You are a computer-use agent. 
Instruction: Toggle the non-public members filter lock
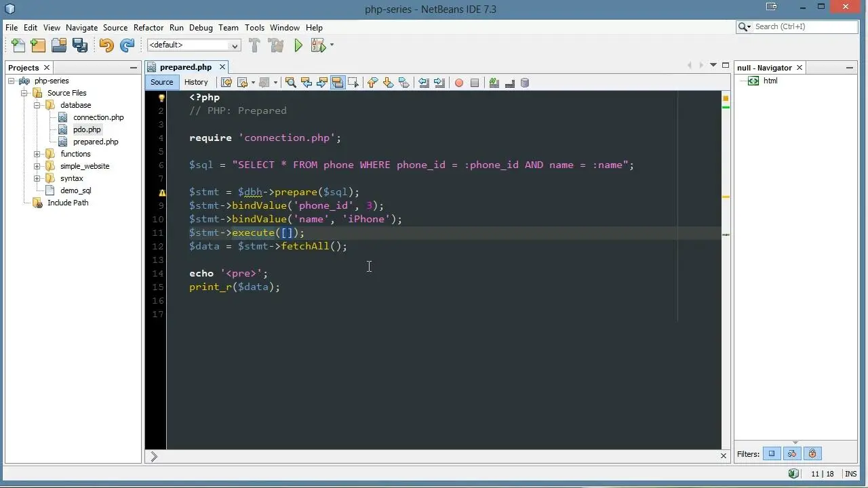click(x=812, y=454)
